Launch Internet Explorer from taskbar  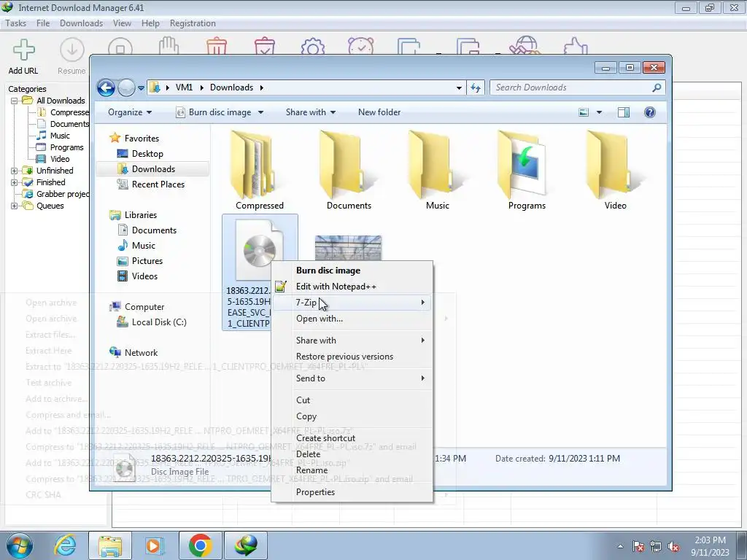coord(65,545)
